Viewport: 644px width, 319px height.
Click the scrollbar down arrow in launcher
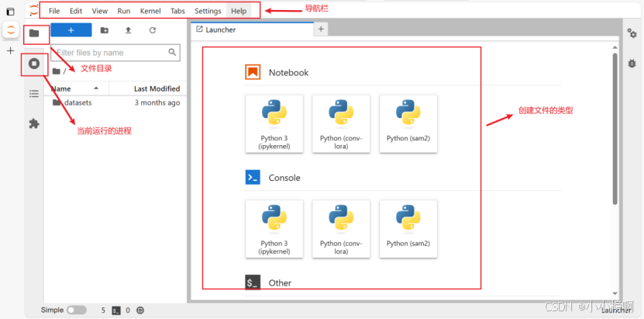pyautogui.click(x=615, y=293)
